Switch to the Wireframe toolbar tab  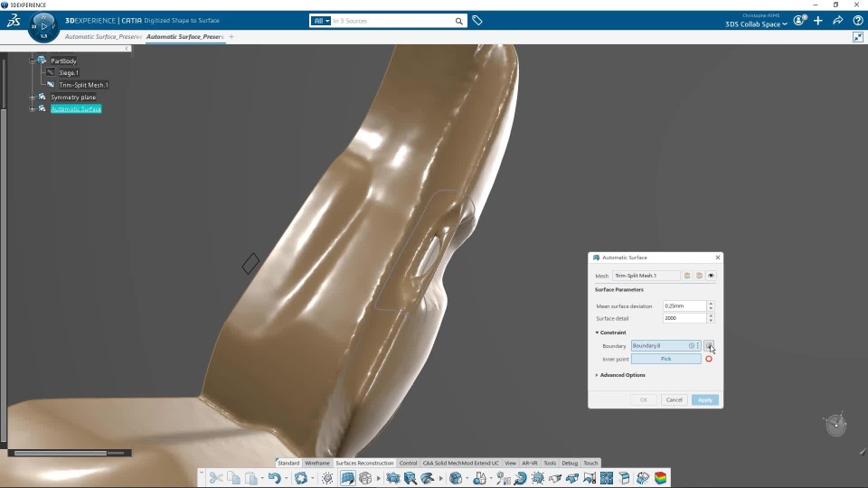(x=317, y=463)
